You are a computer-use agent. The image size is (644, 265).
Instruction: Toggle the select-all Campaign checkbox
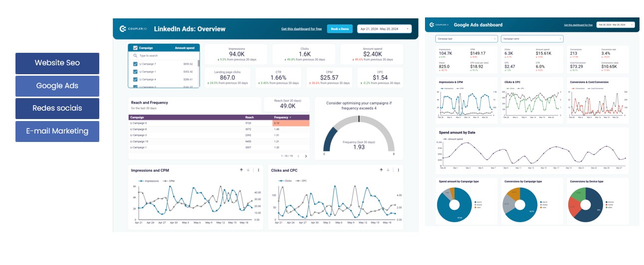135,48
